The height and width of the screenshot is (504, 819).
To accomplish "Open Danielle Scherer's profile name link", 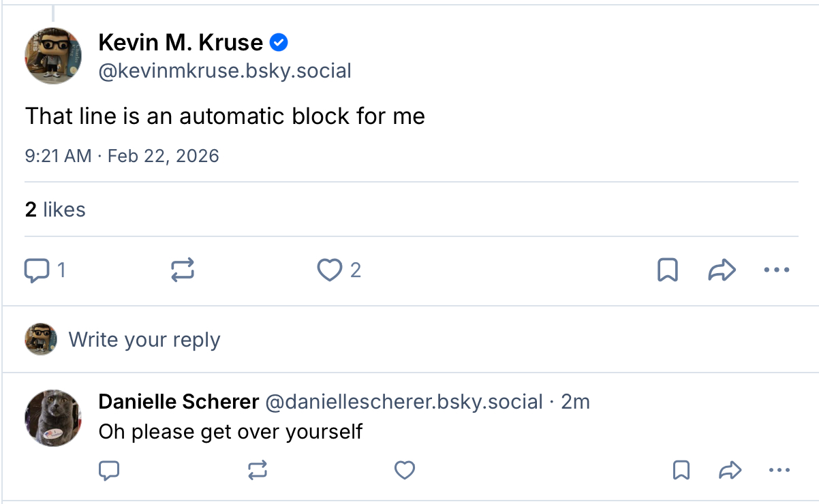I will coord(179,402).
